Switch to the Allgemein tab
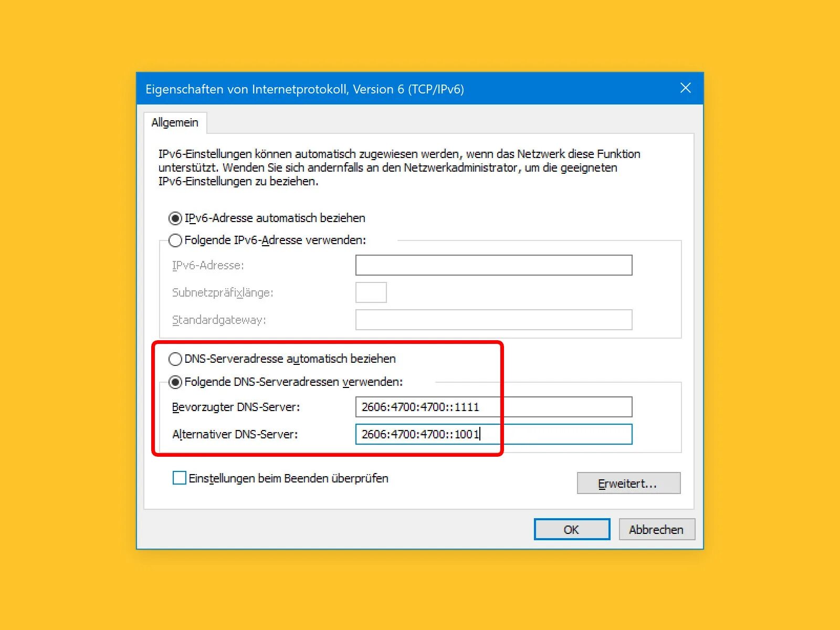Viewport: 840px width, 630px height. (x=175, y=122)
